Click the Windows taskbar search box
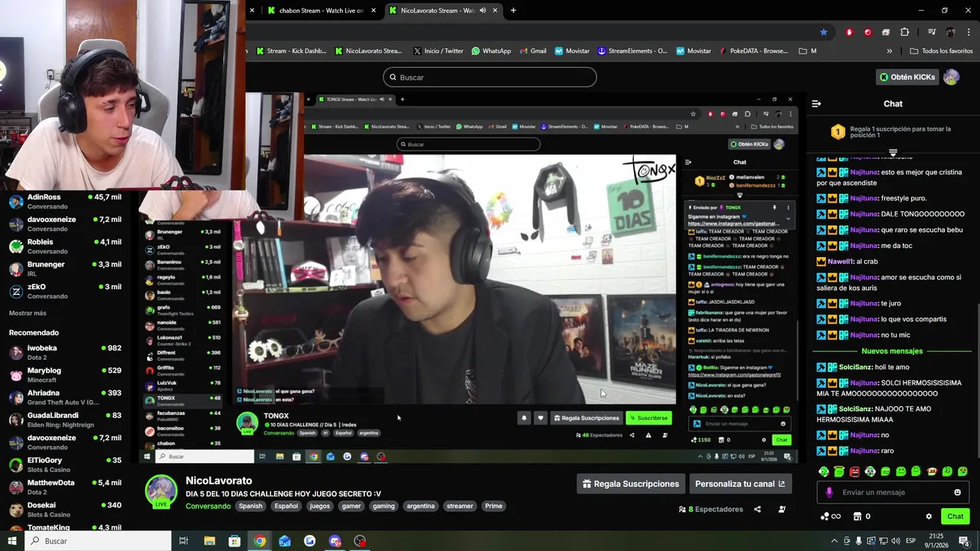Viewport: 980px width, 551px height. point(98,541)
